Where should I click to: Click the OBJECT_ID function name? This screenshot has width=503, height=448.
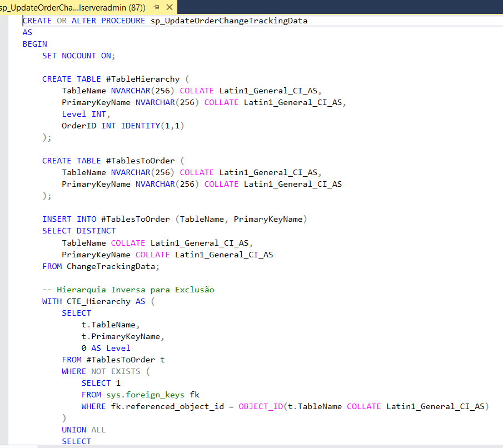pyautogui.click(x=261, y=407)
